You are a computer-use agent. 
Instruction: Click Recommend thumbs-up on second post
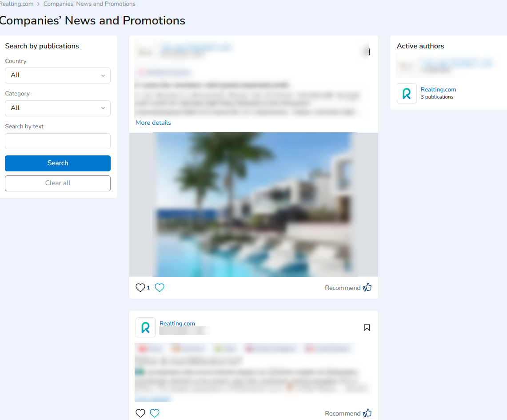click(367, 413)
